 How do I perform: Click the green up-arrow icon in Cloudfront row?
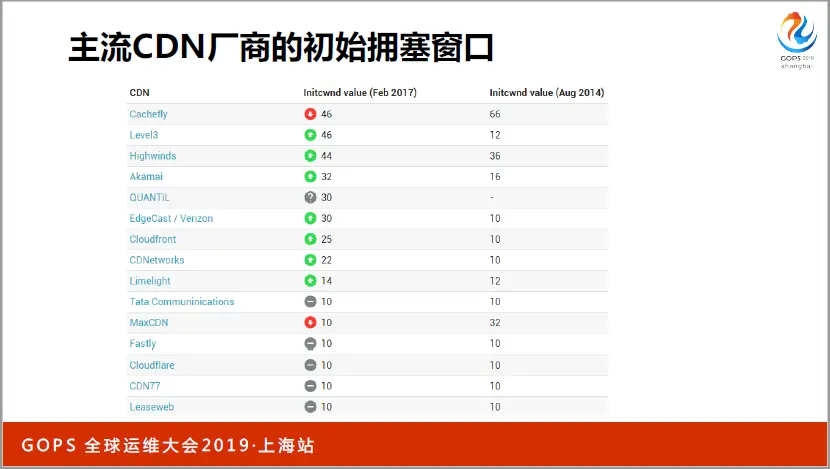click(310, 239)
